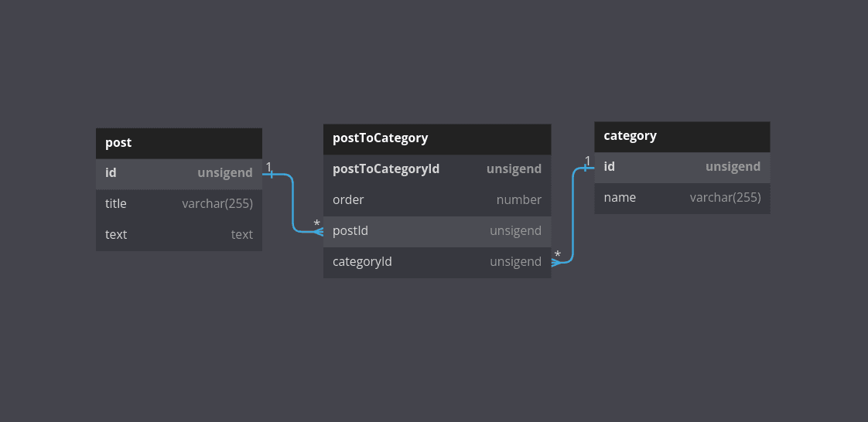Click the category table header

(x=682, y=136)
